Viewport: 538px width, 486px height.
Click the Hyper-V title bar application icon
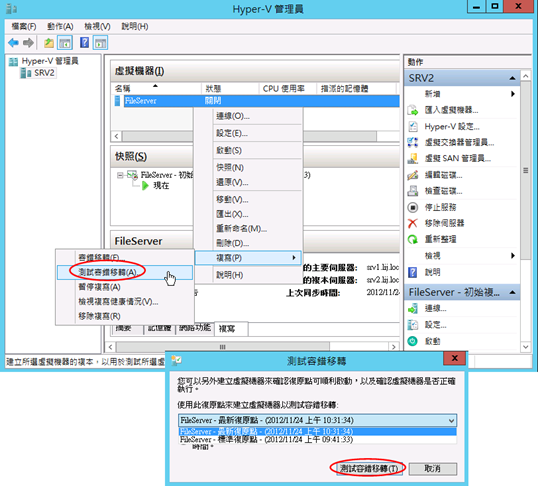[x=12, y=9]
